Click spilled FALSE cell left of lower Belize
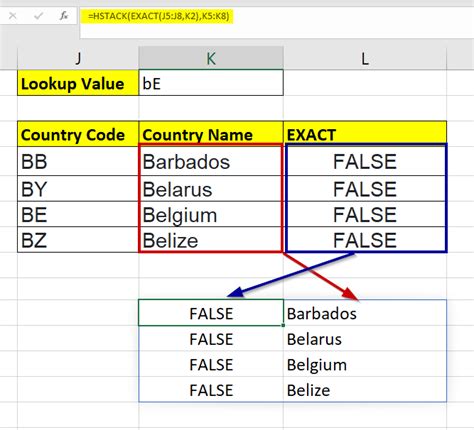 [x=211, y=390]
